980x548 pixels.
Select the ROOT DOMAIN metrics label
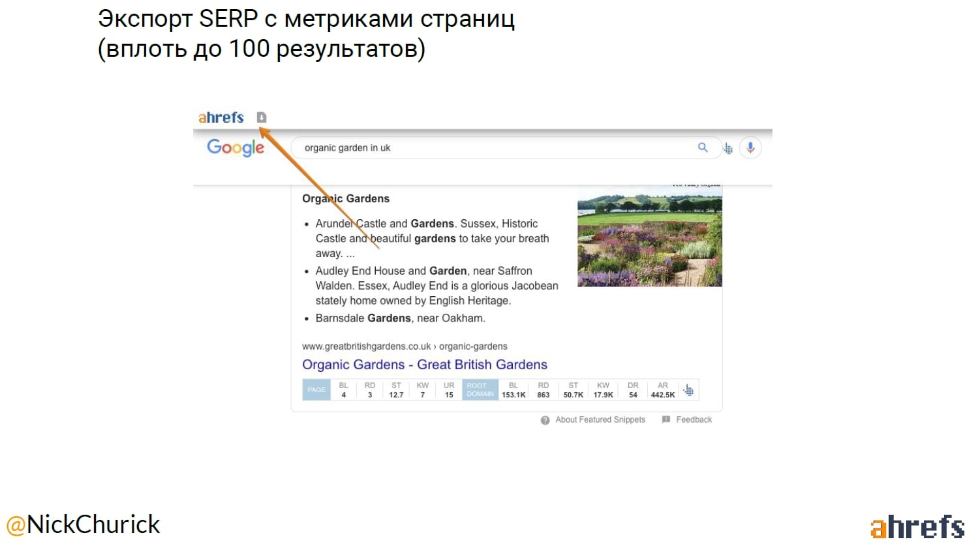point(480,390)
